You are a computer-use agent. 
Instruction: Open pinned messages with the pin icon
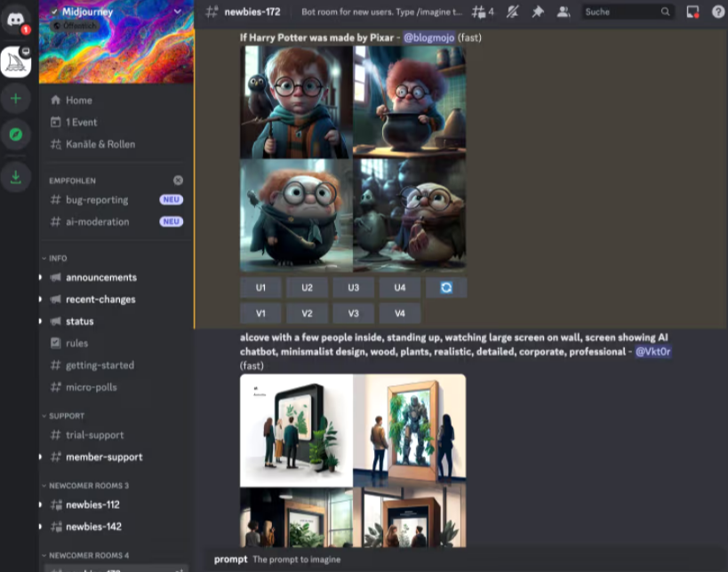coord(537,12)
